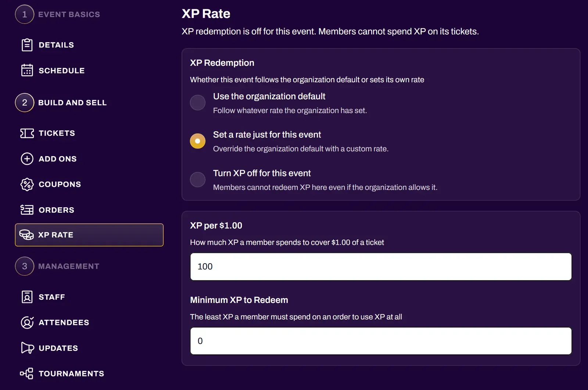Click the Updates megaphone icon
This screenshot has height=390, width=588.
(27, 348)
